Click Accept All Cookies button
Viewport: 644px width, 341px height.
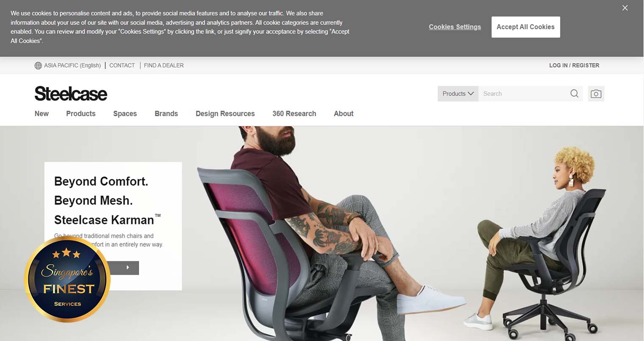pyautogui.click(x=526, y=27)
